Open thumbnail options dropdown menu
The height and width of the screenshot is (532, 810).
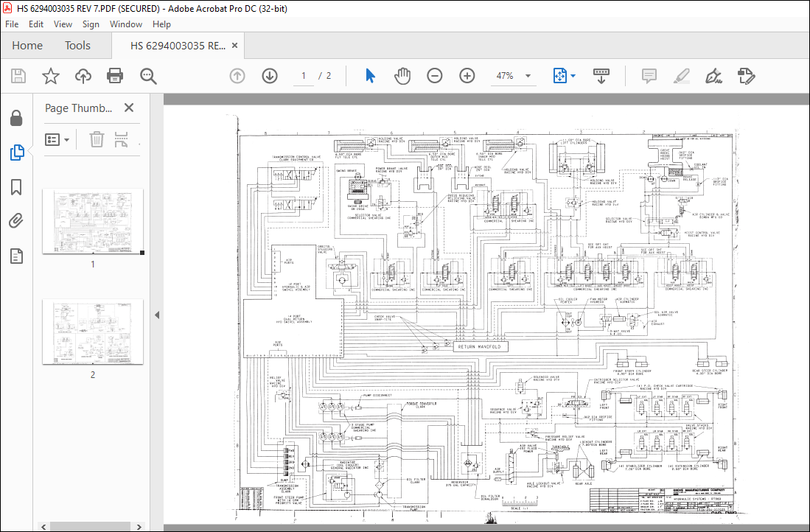tap(57, 139)
